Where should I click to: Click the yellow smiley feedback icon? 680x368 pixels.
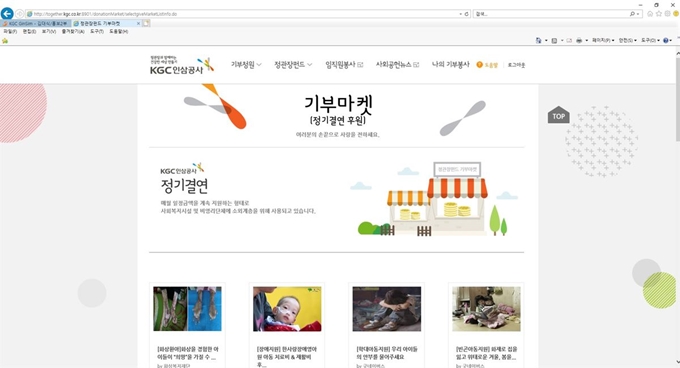pyautogui.click(x=676, y=14)
